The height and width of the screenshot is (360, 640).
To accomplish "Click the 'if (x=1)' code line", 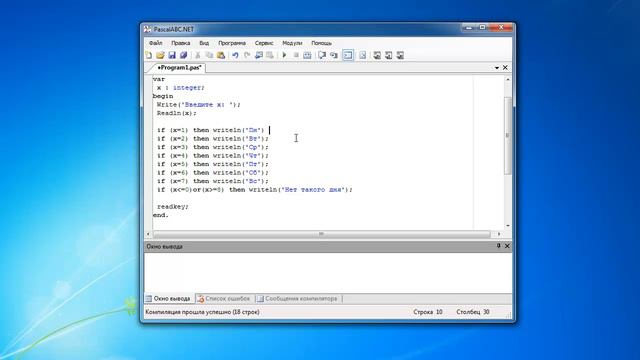I will pyautogui.click(x=211, y=130).
